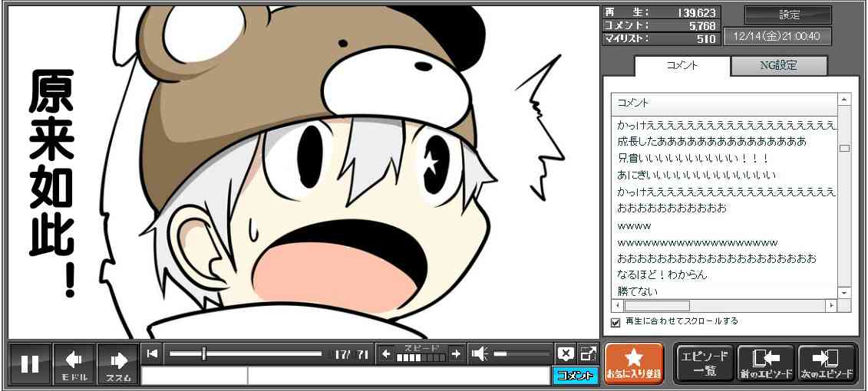Open 設定 settings button
Screen dimensions: 868x391
[x=788, y=15]
